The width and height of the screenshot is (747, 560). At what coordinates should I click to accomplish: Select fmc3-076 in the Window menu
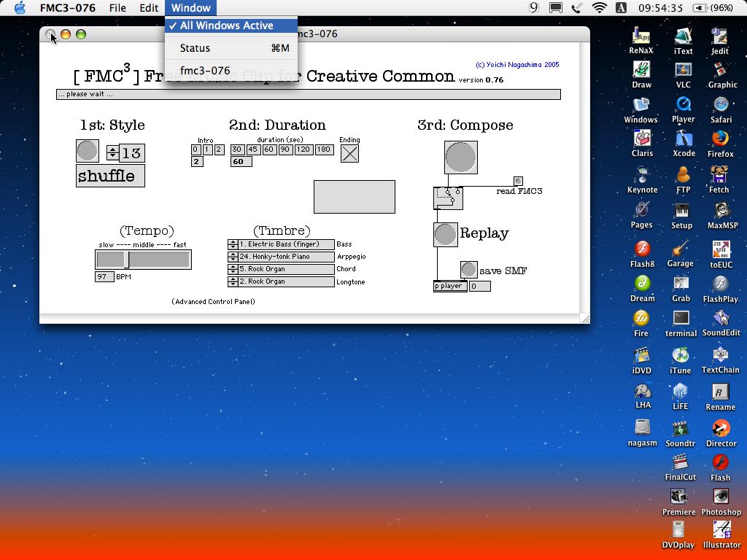point(205,71)
